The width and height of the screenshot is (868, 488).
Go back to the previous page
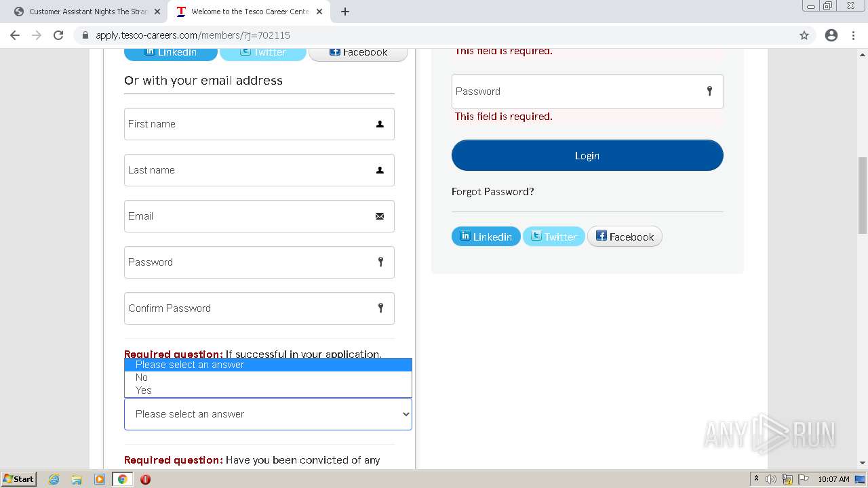15,35
